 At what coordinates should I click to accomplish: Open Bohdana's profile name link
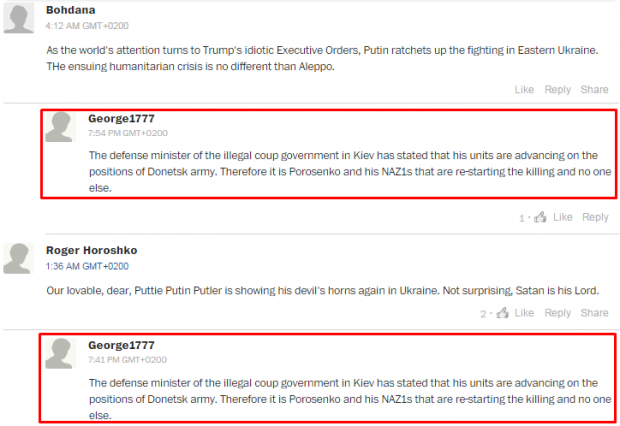coord(70,10)
